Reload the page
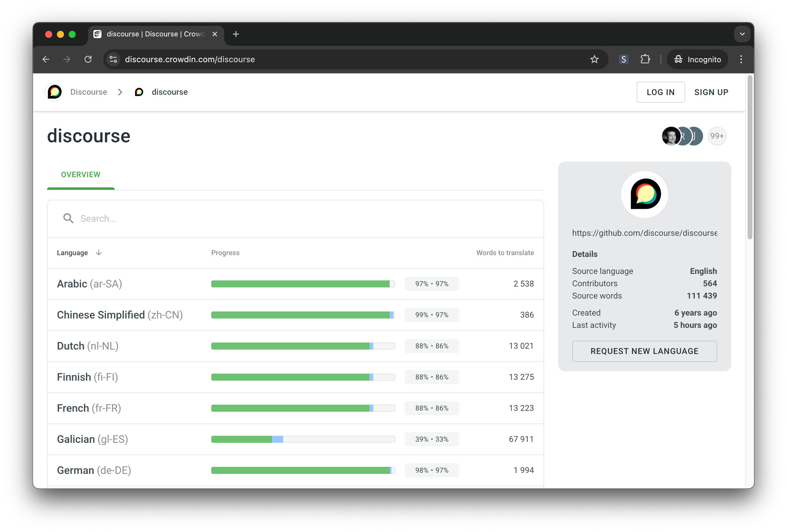The width and height of the screenshot is (787, 532). 88,59
